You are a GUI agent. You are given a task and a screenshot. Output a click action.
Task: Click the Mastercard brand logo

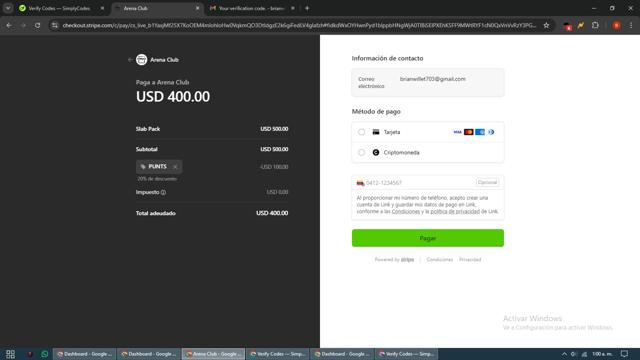tap(469, 132)
